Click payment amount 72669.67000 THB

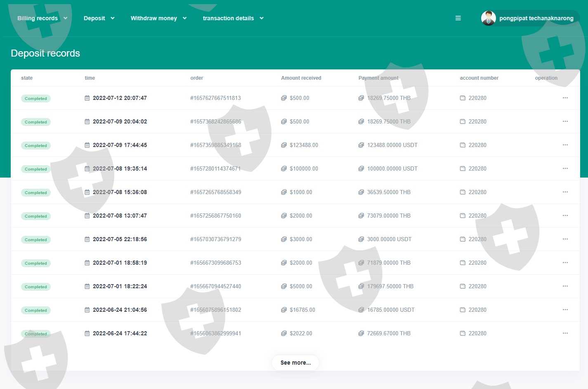389,333
